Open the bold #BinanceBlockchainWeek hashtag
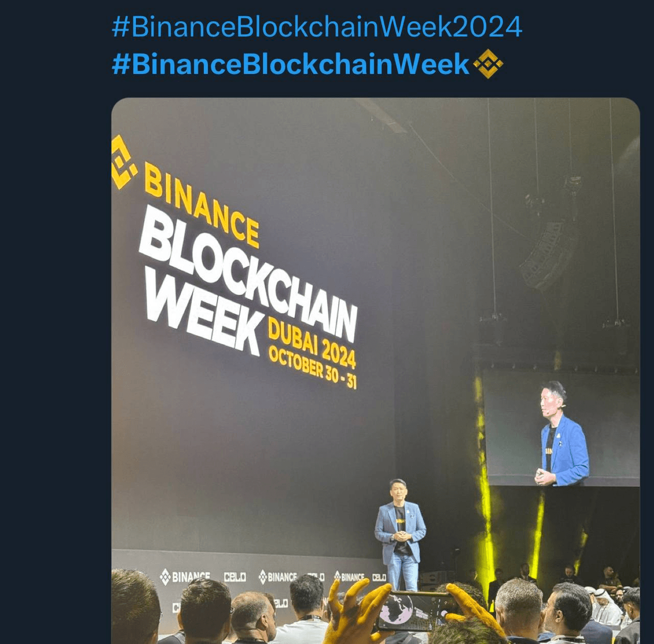This screenshot has height=644, width=654. pos(290,64)
